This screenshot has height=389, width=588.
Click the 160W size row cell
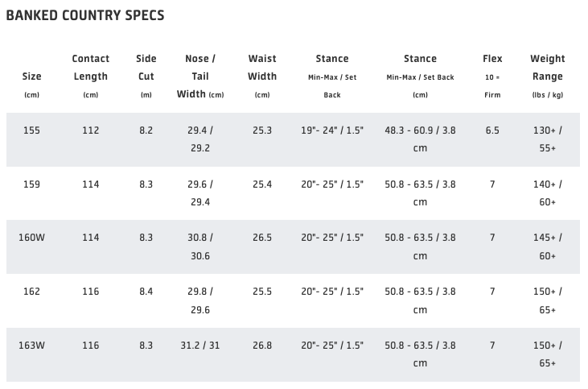(x=32, y=238)
